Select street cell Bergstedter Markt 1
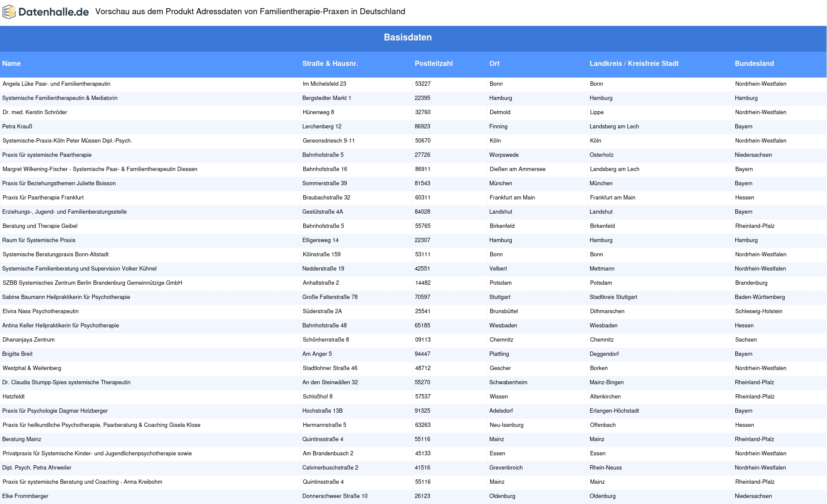Viewport: 827px width, 504px height. 326,98
